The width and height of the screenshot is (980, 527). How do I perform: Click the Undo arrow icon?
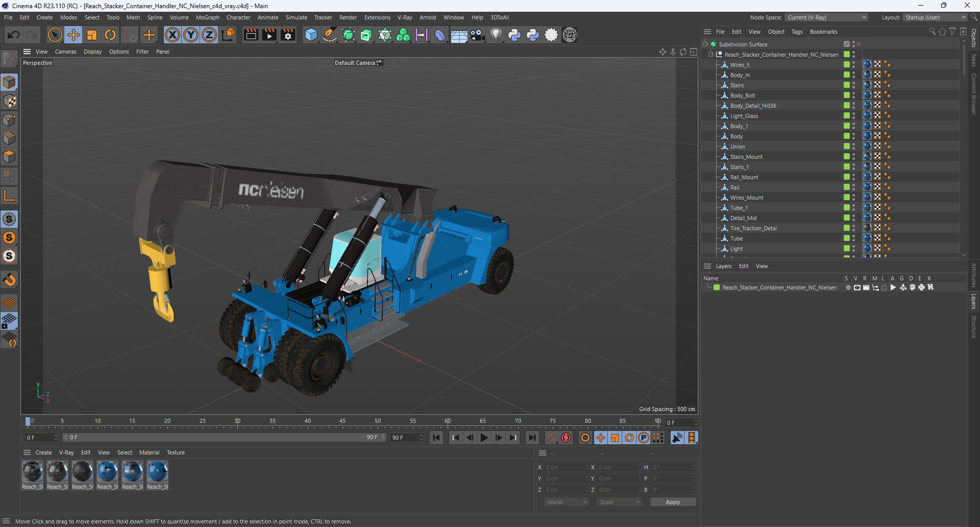pos(14,35)
